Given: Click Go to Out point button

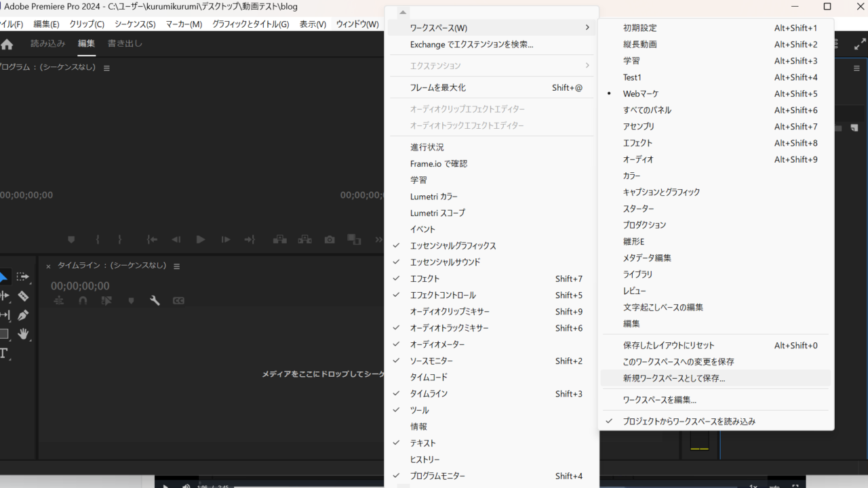Looking at the screenshot, I should point(250,239).
